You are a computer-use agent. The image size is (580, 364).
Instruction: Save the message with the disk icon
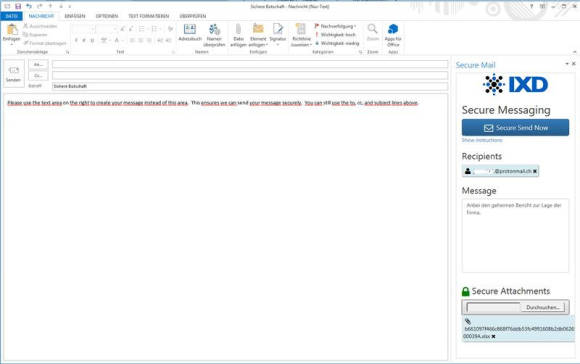(18, 6)
